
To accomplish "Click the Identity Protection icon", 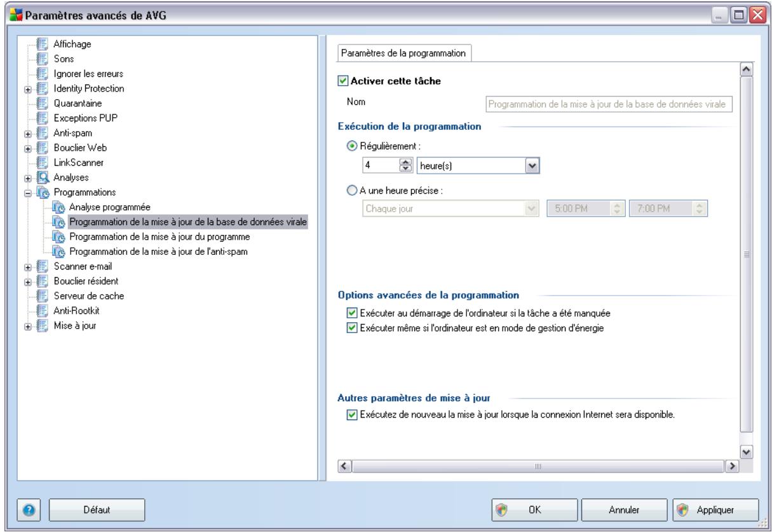I will point(43,88).
